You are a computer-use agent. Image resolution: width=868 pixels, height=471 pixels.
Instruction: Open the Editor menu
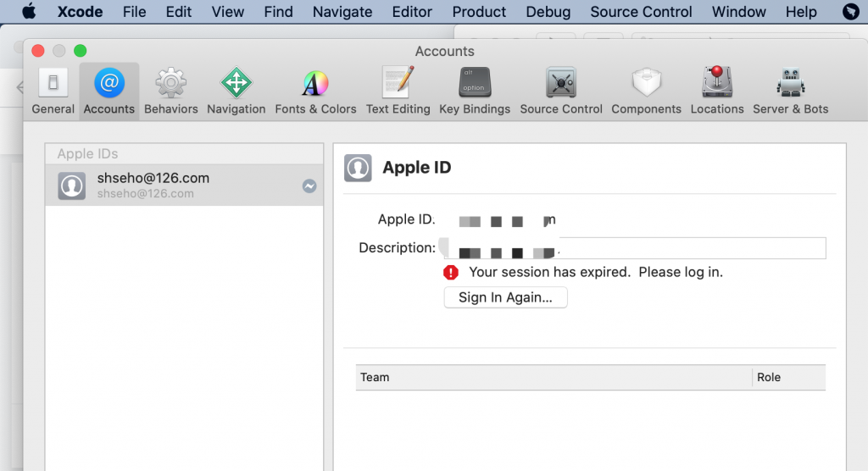click(x=413, y=12)
